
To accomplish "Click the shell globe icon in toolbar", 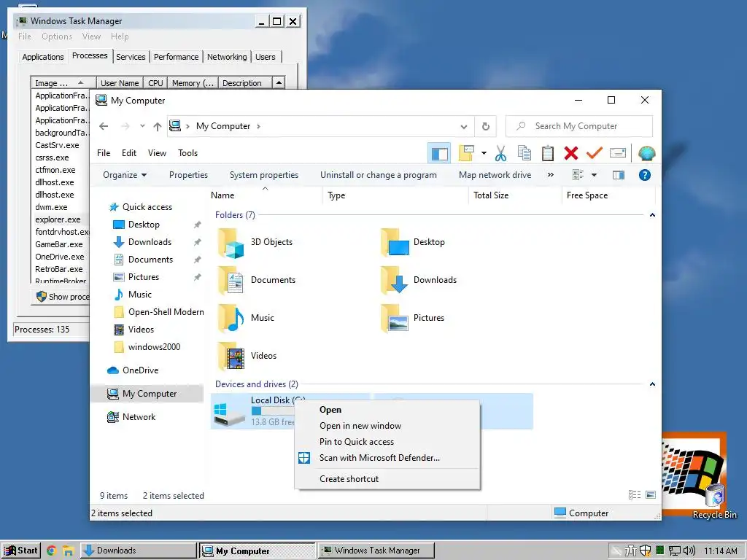I will click(x=646, y=153).
